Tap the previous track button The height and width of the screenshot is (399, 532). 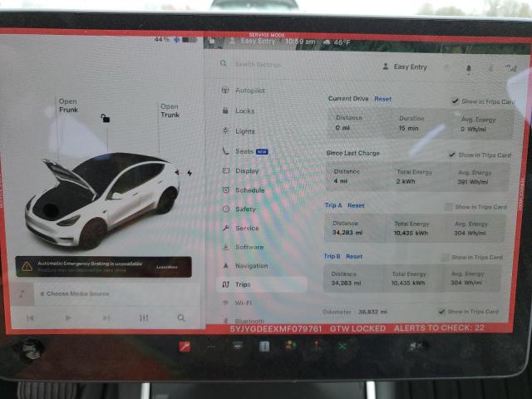(30, 318)
